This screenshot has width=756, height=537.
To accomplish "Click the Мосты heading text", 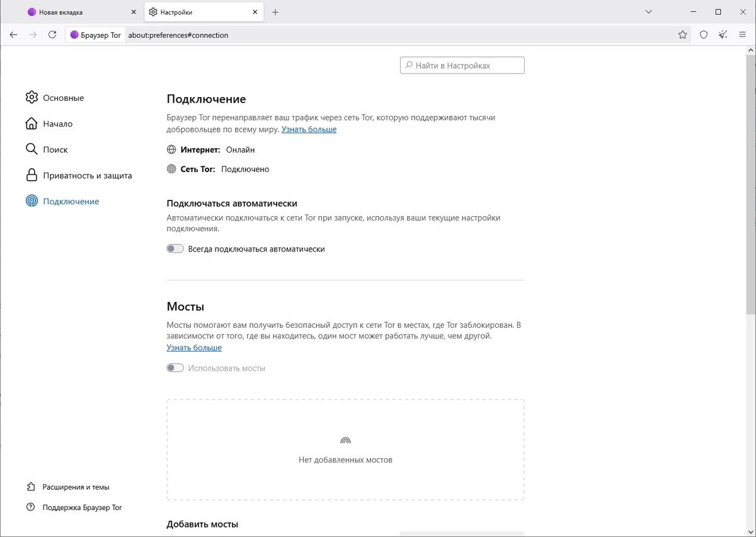I will [x=185, y=307].
